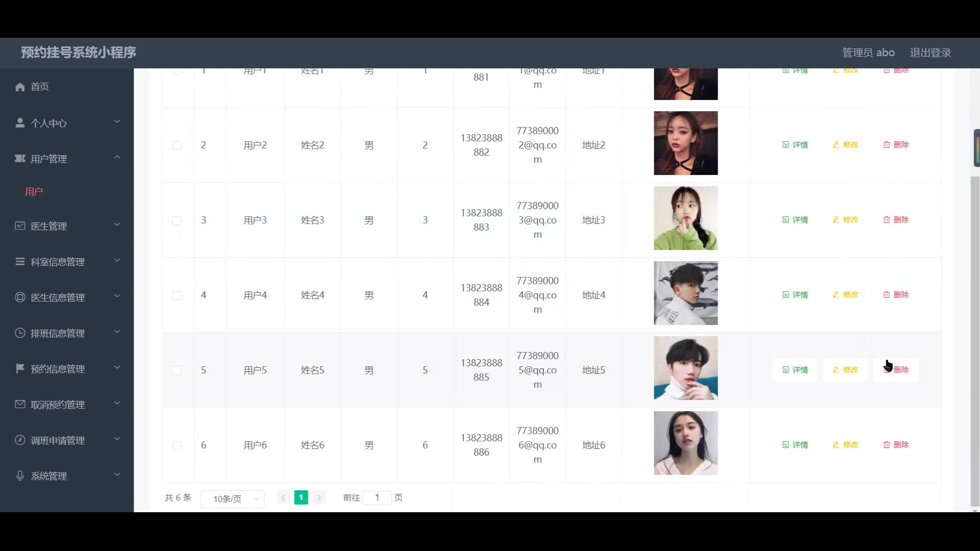Expand the 取消预约管理 menu chevron
Screen dimensions: 980x551
pyautogui.click(x=117, y=403)
